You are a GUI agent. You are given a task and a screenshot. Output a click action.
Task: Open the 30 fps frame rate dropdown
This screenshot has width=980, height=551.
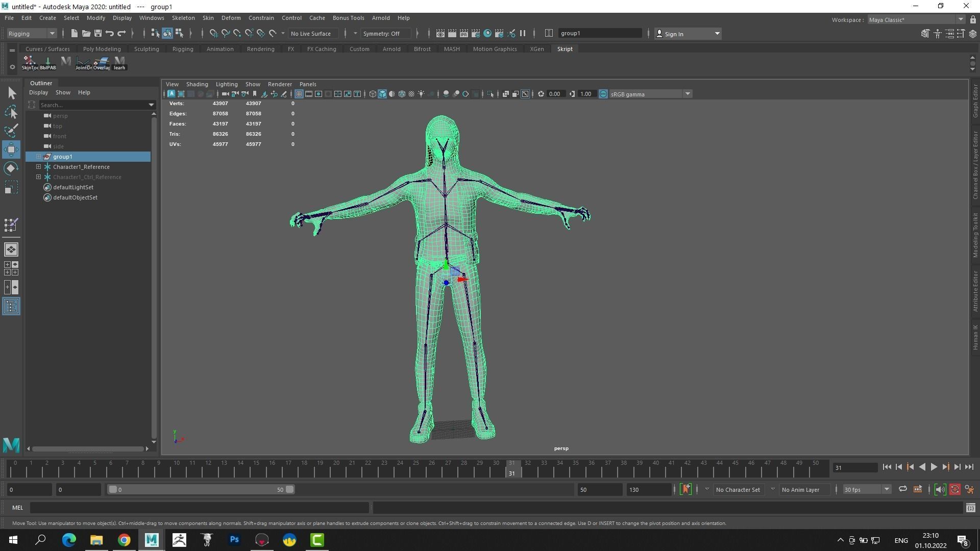pyautogui.click(x=866, y=490)
